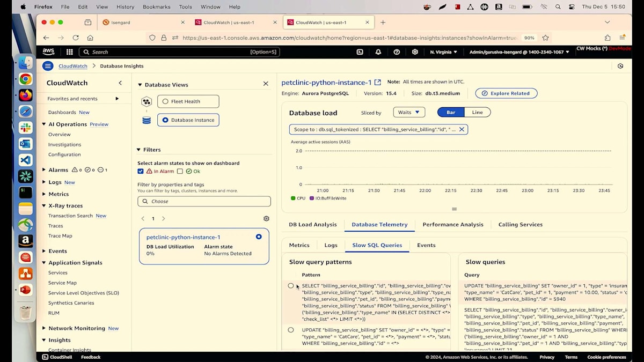Collapse the Filters section

138,150
